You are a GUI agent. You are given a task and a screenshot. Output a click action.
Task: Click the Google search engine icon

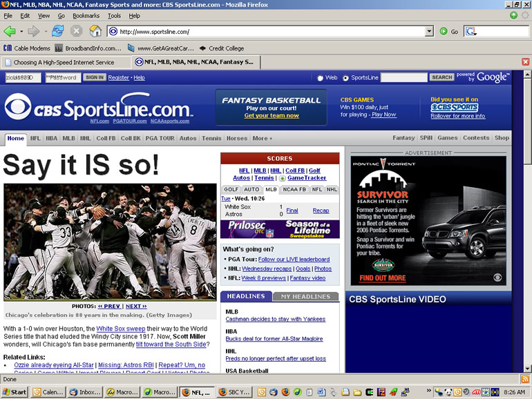pos(471,32)
